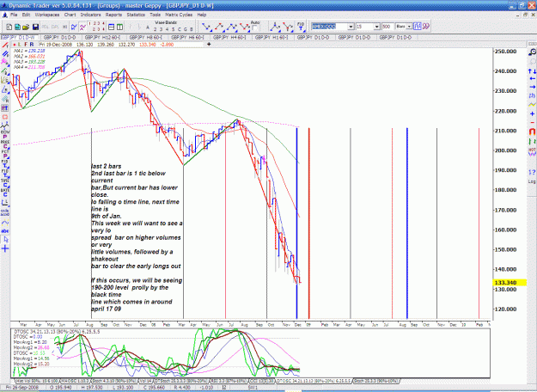Open the symbol name dropdown
This screenshot has width=537, height=392.
tap(351, 27)
